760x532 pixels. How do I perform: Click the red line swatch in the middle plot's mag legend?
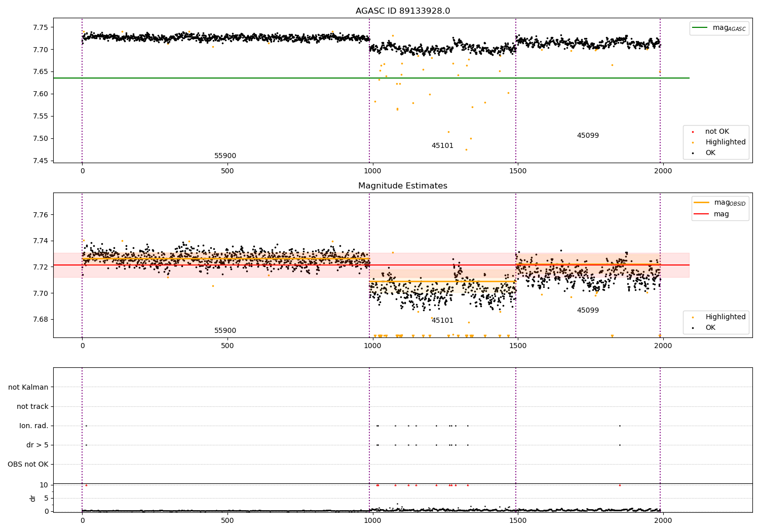(x=701, y=214)
